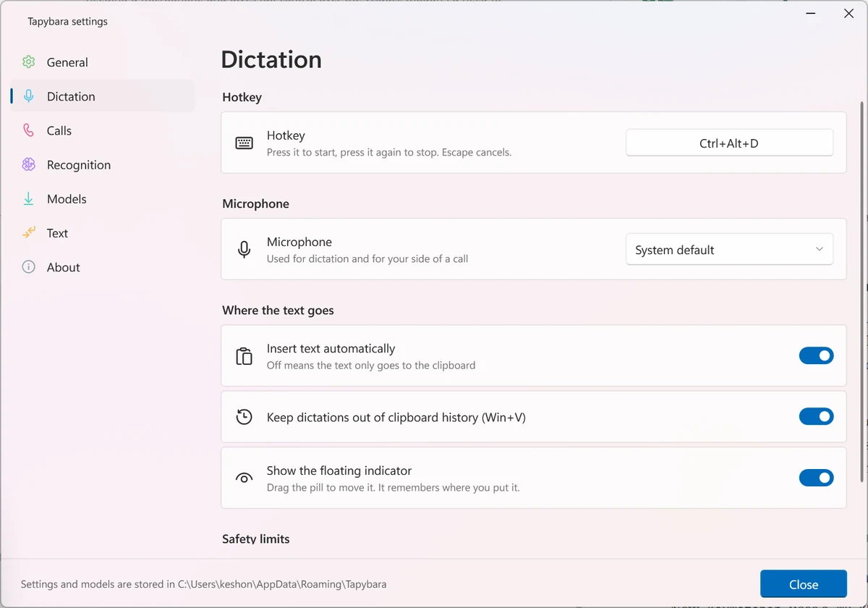The height and width of the screenshot is (608, 868).
Task: Click the history clock icon beside clipboard history
Action: 244,417
